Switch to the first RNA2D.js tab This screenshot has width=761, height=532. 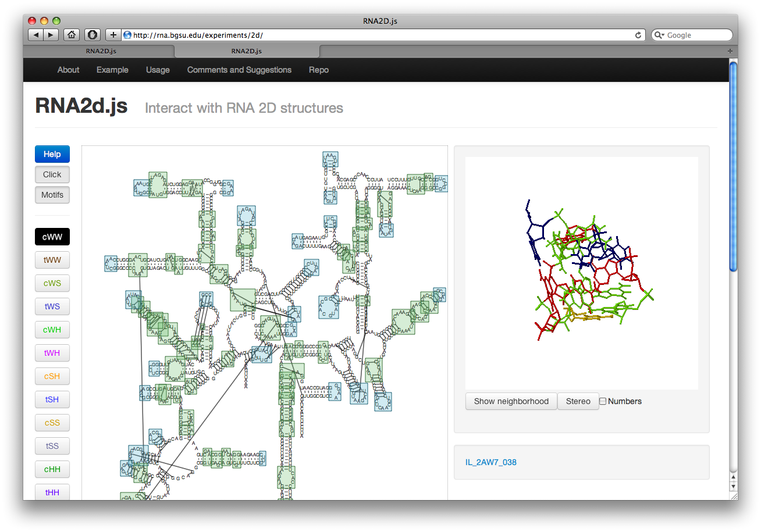coord(101,51)
